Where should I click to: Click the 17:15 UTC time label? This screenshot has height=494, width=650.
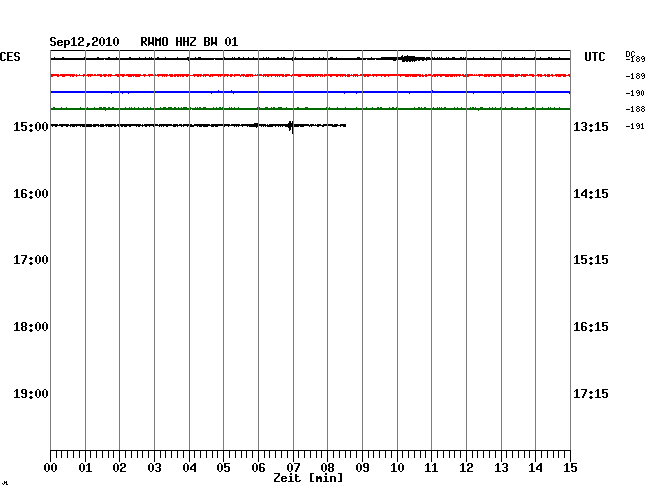coord(591,393)
